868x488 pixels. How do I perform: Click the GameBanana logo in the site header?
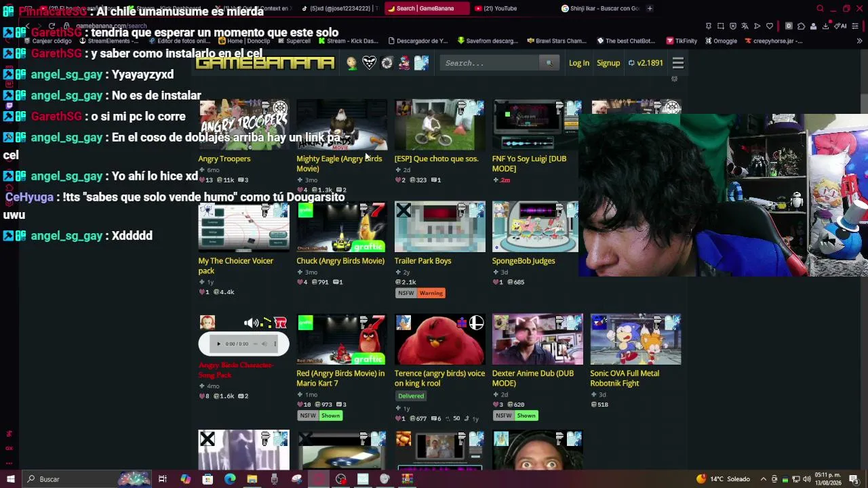(x=265, y=63)
